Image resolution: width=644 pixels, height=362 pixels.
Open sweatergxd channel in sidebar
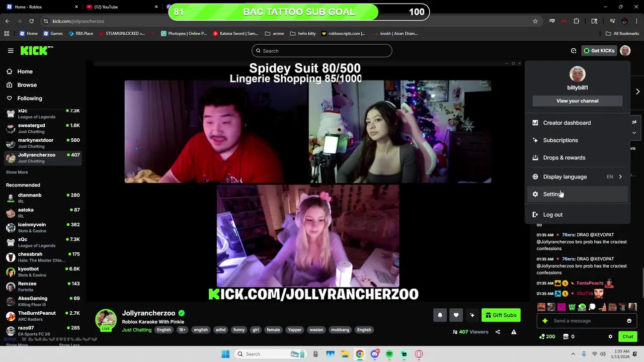[x=43, y=128]
